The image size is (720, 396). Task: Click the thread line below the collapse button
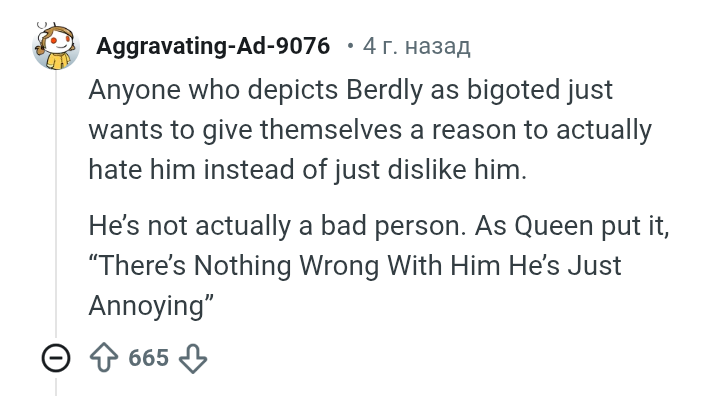56,386
